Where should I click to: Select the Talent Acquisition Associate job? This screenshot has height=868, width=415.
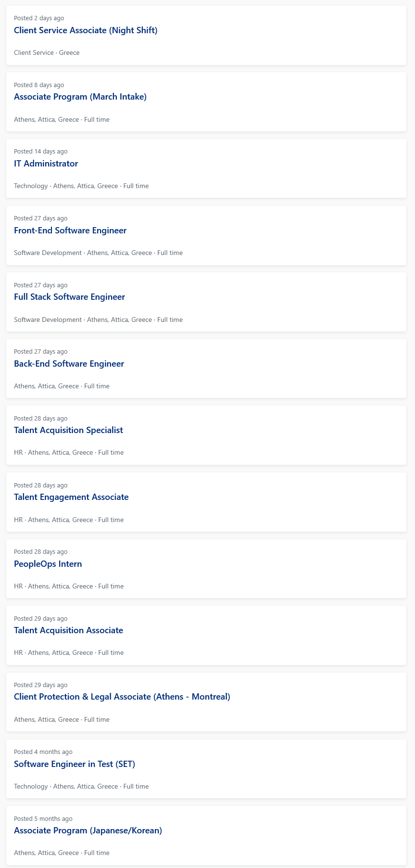point(68,630)
